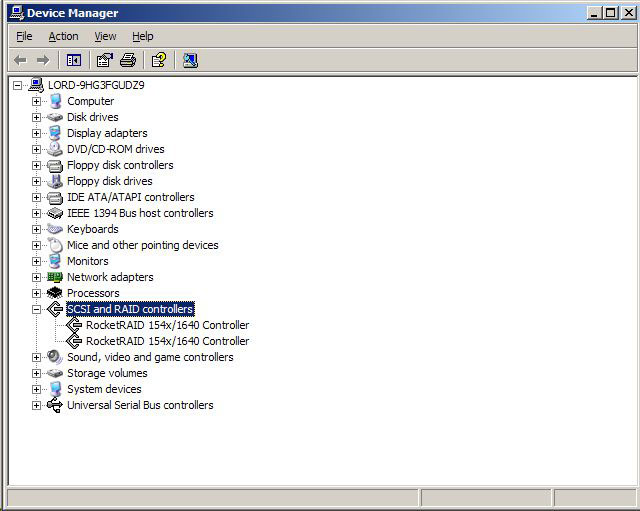
Task: Select the highlighted SCSI and RAID controllers label
Action: point(130,309)
